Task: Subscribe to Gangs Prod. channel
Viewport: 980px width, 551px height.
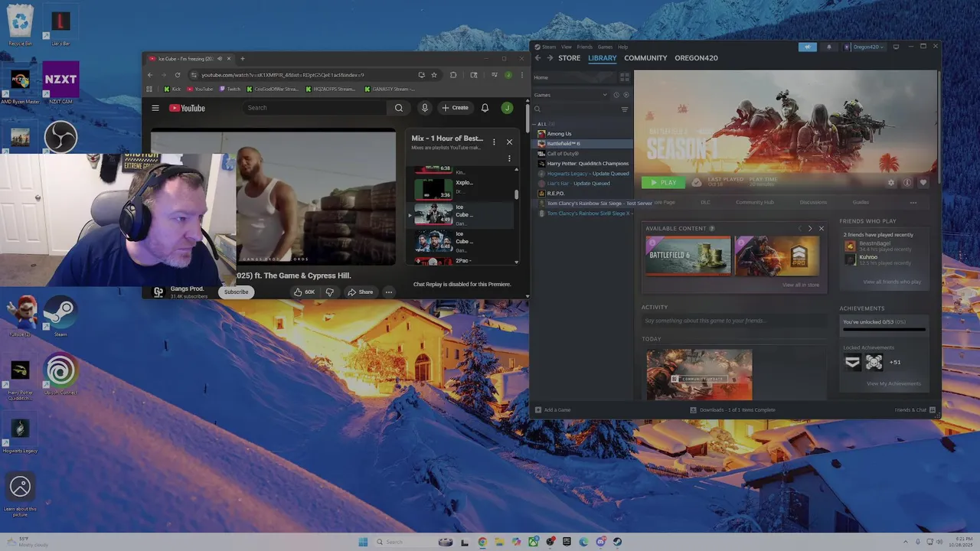Action: click(236, 292)
